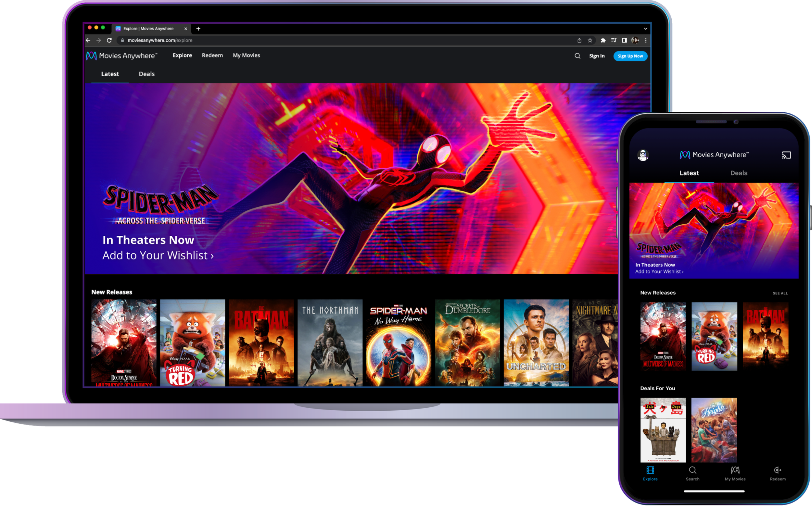Open browser extensions puzzle icon
Image resolution: width=812 pixels, height=509 pixels.
pyautogui.click(x=603, y=40)
